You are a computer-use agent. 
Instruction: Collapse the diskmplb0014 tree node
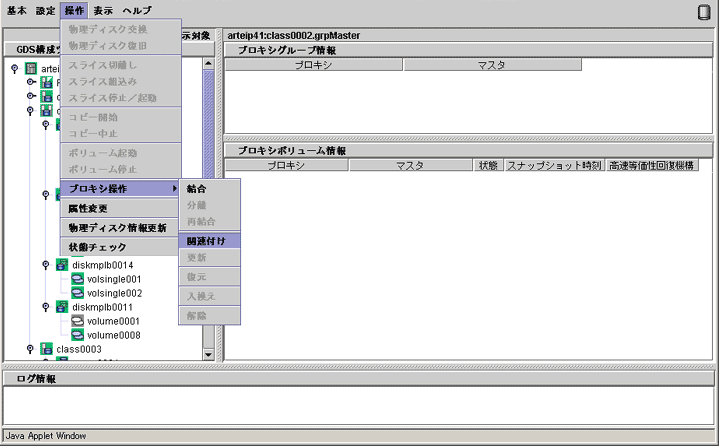click(x=45, y=265)
